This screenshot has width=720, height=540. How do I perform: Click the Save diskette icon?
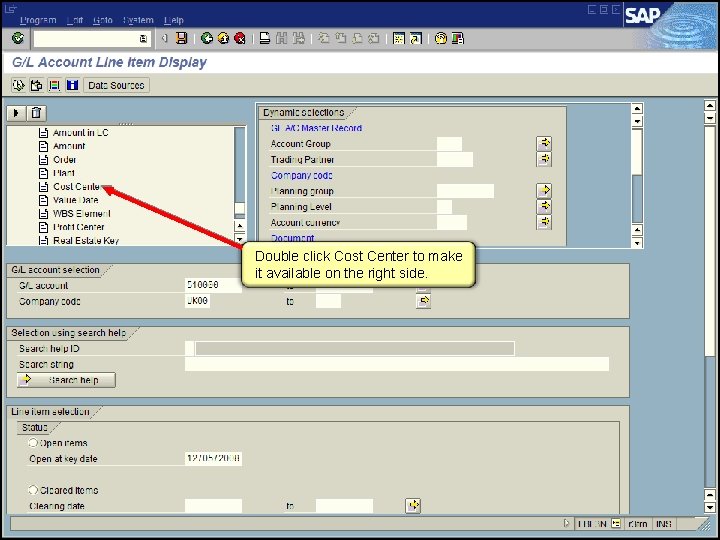[182, 38]
